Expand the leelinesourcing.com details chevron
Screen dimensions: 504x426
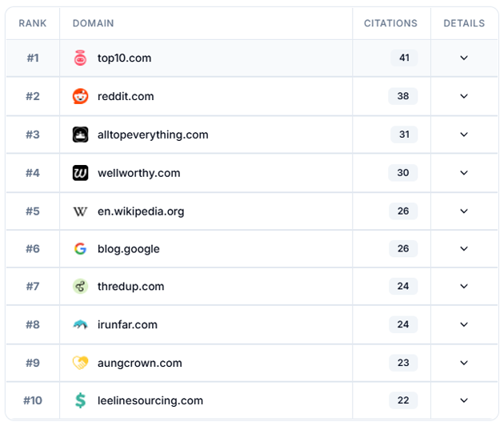(464, 400)
